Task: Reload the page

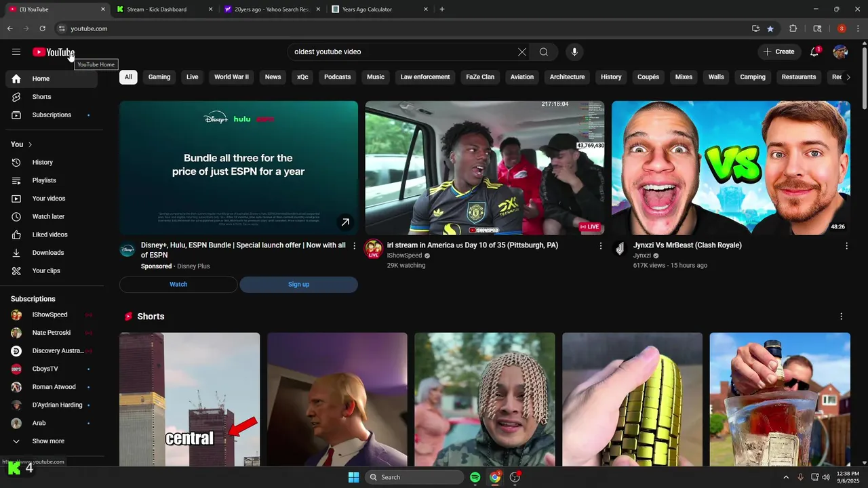Action: tap(42, 28)
